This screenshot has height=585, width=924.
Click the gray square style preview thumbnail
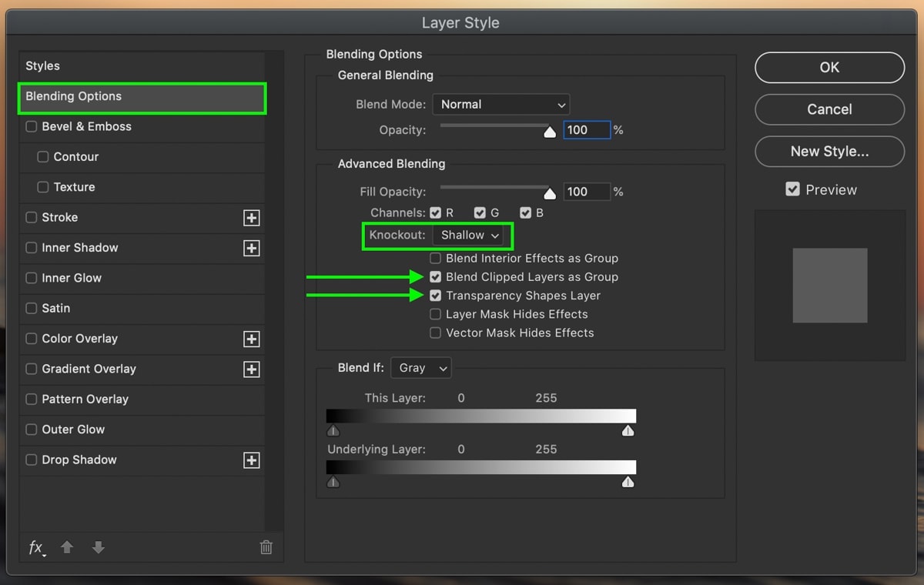coord(830,286)
